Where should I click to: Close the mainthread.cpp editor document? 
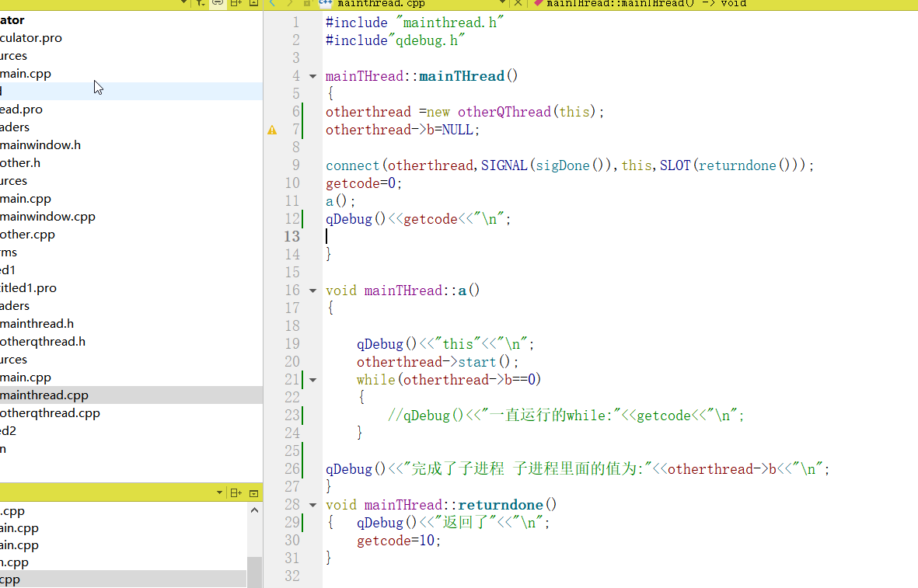click(x=518, y=4)
